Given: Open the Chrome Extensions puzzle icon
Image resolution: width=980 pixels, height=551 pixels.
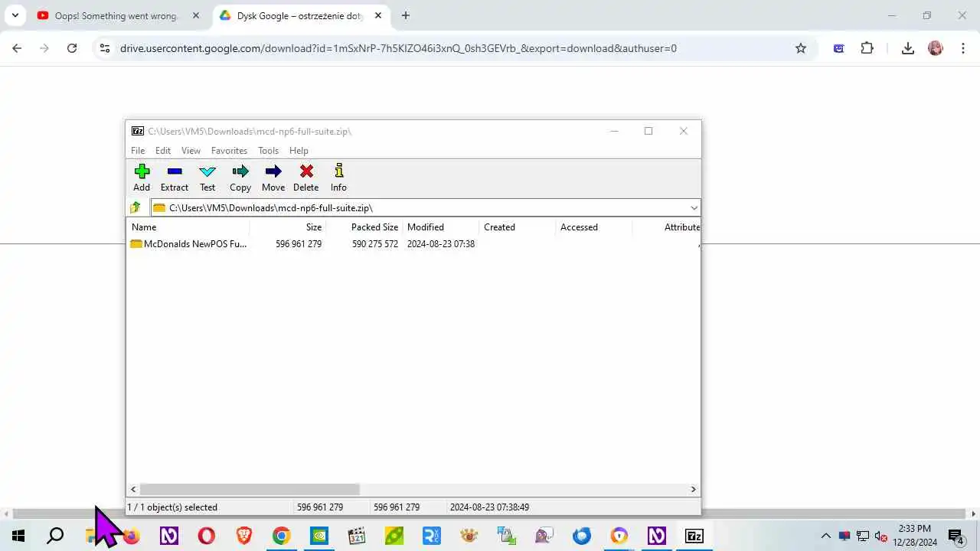Looking at the screenshot, I should point(867,48).
